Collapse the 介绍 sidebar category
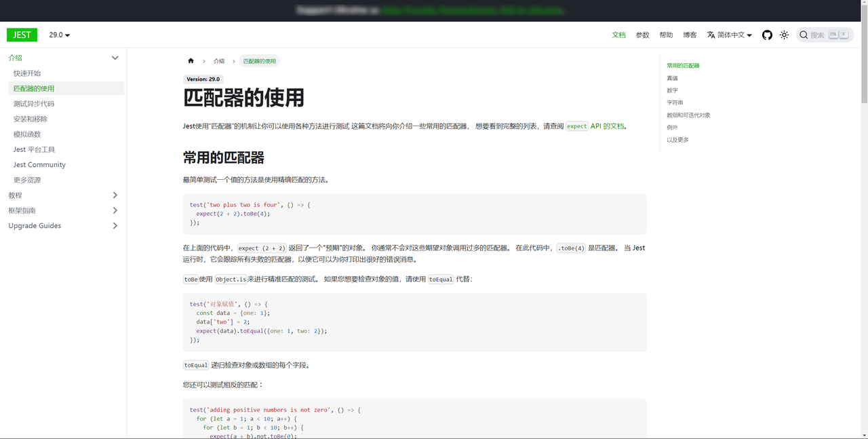 tap(115, 58)
